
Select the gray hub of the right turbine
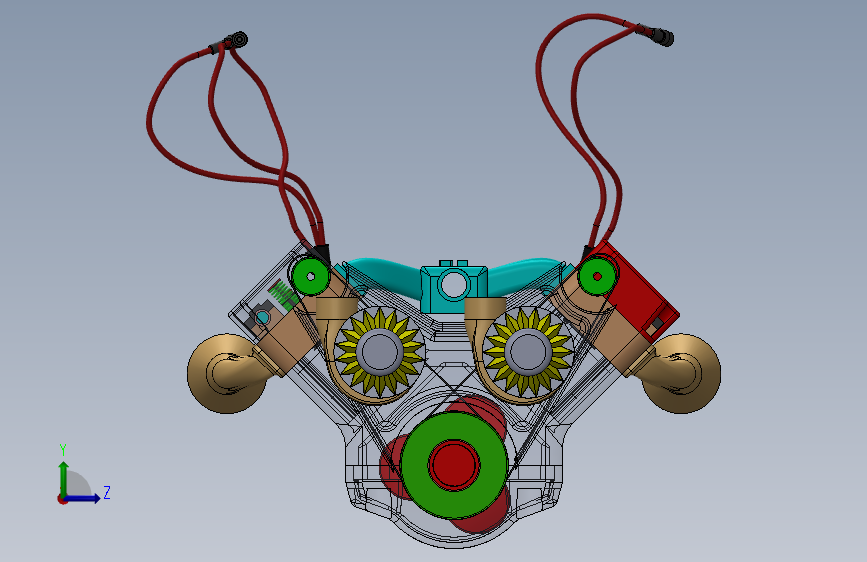pos(528,352)
